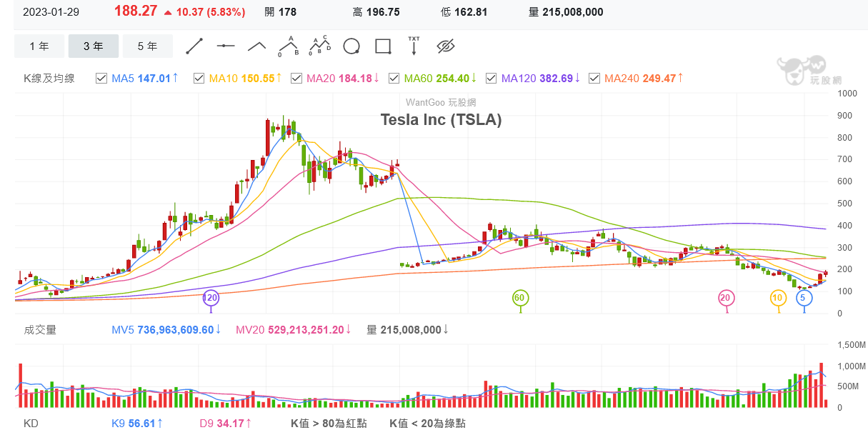Click the K值 < 20為綠點 legend

click(x=427, y=424)
